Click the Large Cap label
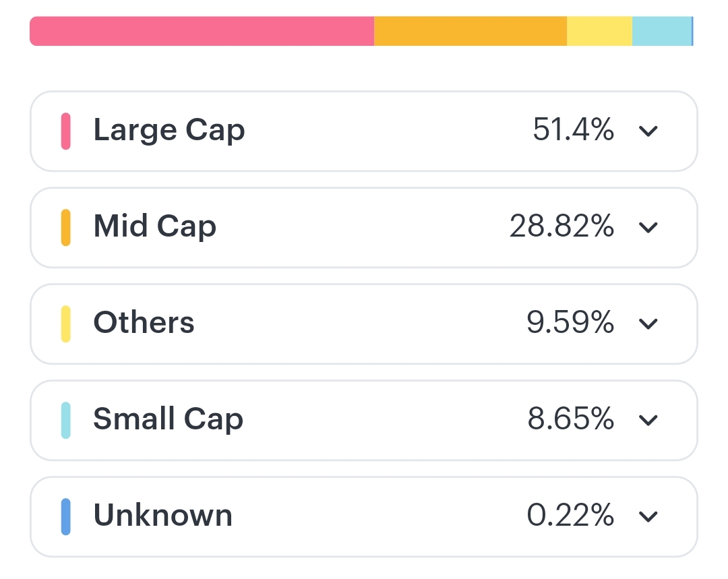The width and height of the screenshot is (728, 579). click(x=169, y=129)
